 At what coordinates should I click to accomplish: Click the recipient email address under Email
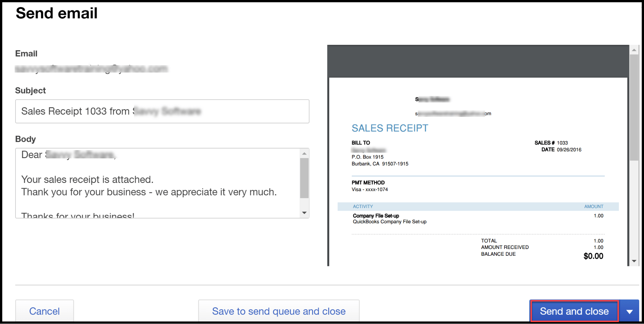click(92, 68)
